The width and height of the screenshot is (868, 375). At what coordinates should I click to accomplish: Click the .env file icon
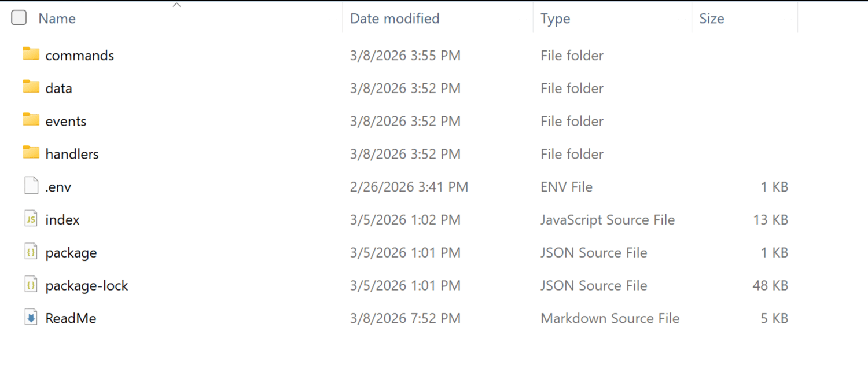pos(31,186)
